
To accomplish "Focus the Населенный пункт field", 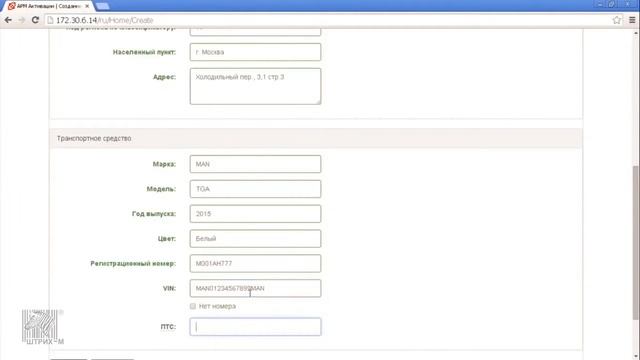I will point(255,52).
